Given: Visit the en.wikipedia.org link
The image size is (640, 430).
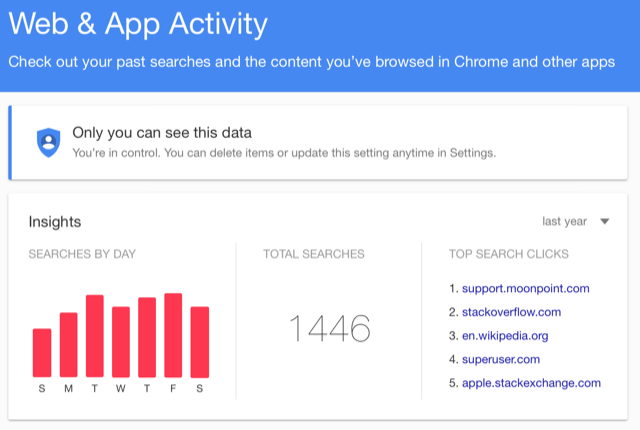Looking at the screenshot, I should click(505, 336).
